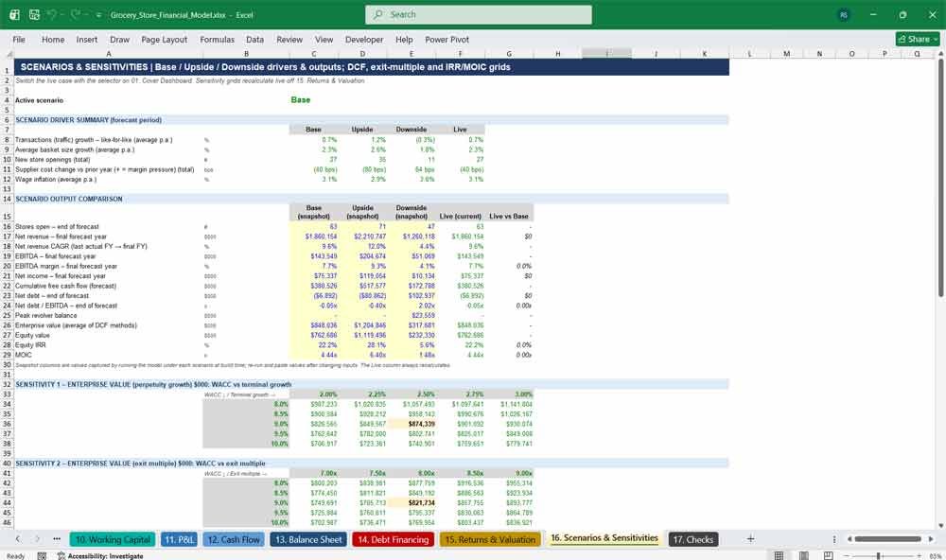The height and width of the screenshot is (560, 946).
Task: Switch to Page Layout view icon
Action: (x=803, y=556)
